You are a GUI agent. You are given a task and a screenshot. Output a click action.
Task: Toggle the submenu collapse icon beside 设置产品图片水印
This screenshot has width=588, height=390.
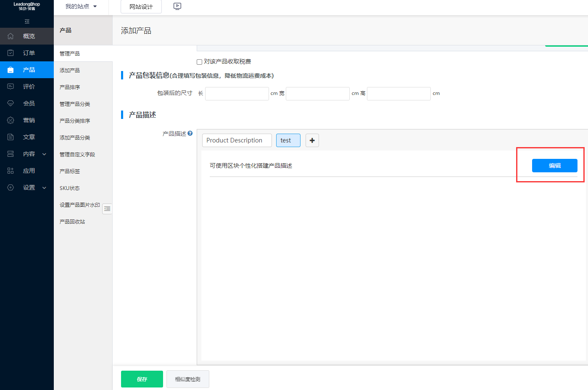(107, 208)
